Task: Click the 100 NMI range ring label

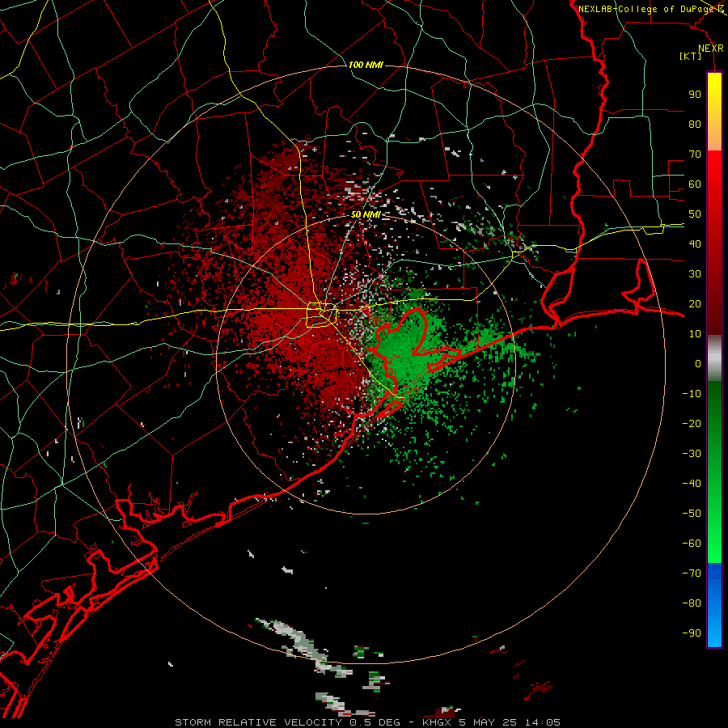Action: (366, 65)
